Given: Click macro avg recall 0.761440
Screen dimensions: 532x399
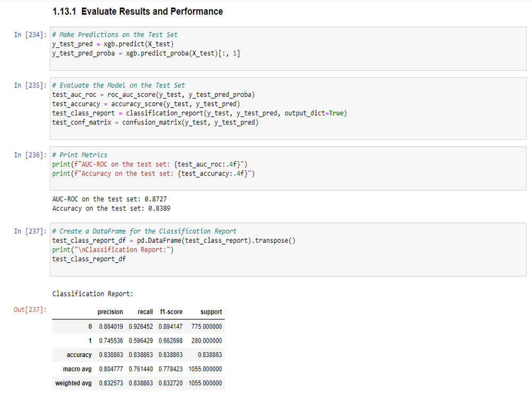Looking at the screenshot, I should [141, 369].
